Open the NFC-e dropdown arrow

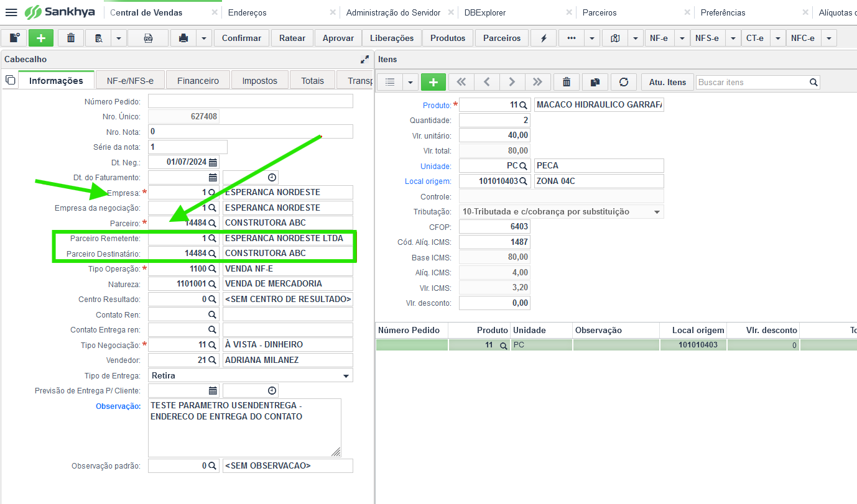(828, 38)
